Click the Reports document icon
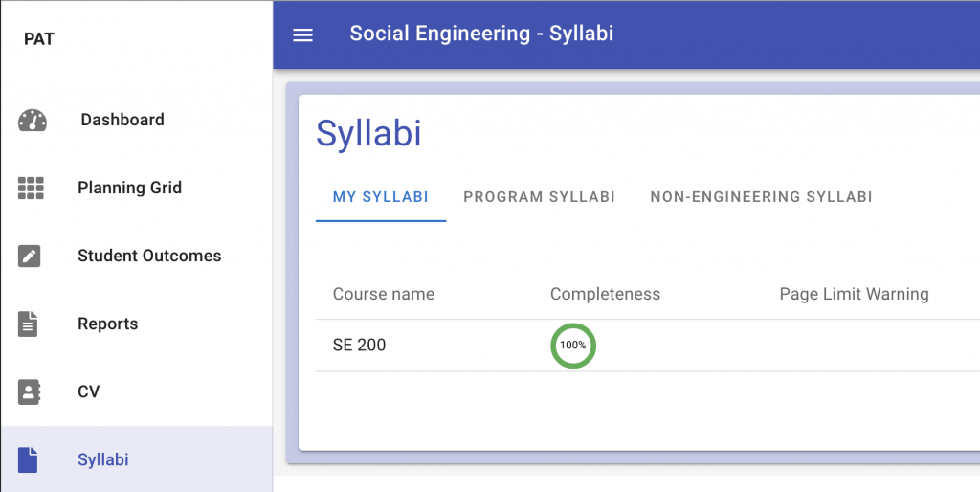The height and width of the screenshot is (492, 980). click(29, 324)
